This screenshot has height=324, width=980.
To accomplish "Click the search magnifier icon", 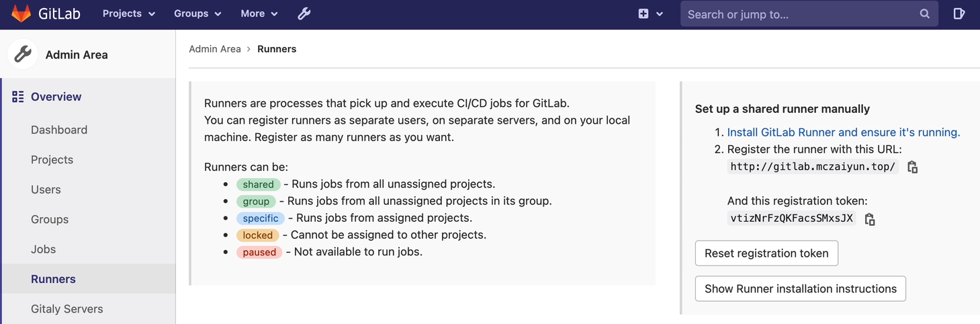I will point(925,13).
